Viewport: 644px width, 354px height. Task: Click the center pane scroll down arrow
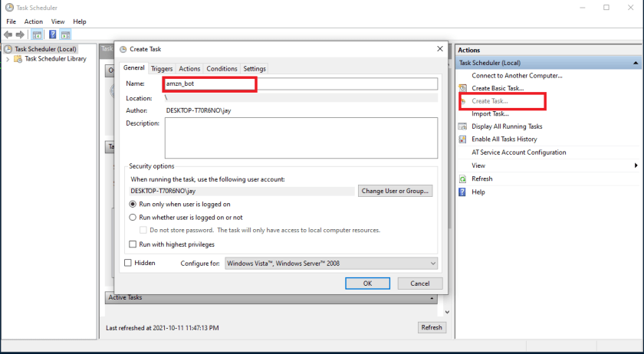pyautogui.click(x=447, y=313)
